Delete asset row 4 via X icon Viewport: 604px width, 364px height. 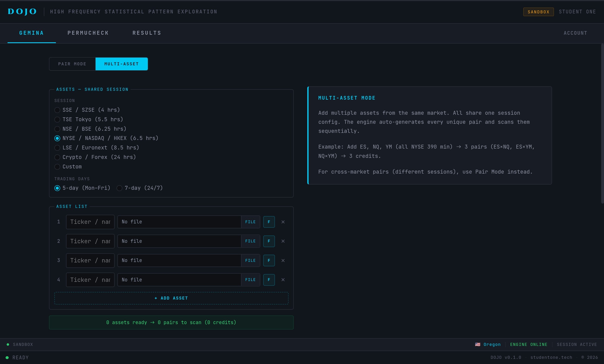click(283, 280)
